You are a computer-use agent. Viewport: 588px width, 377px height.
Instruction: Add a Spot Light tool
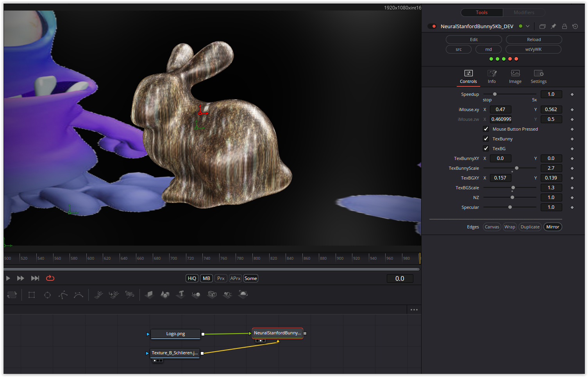pyautogui.click(x=227, y=295)
